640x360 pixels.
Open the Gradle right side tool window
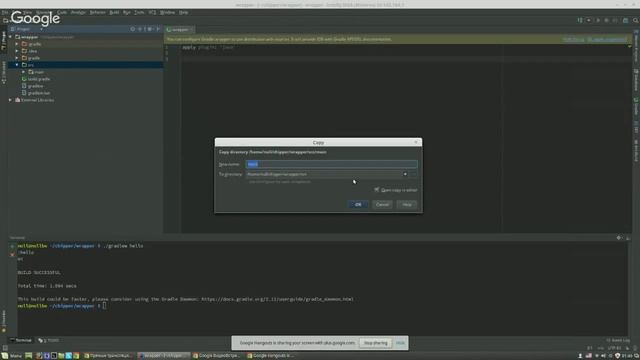pos(636,107)
